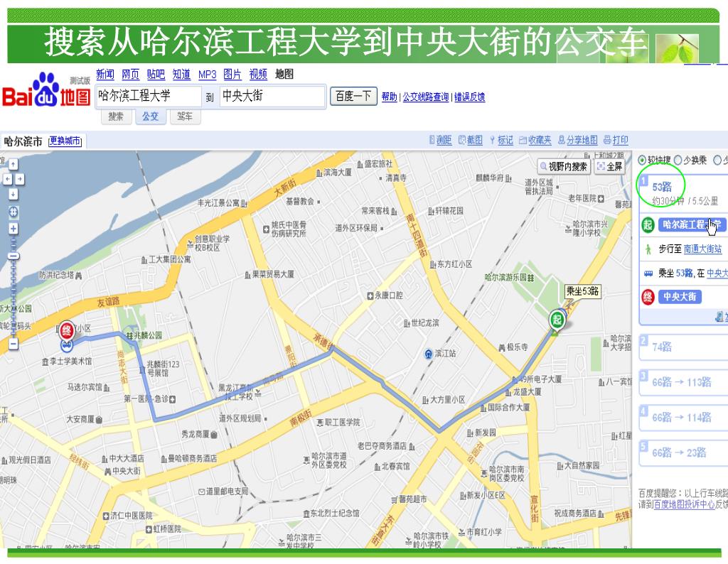Click the red end marker on map

[67, 331]
